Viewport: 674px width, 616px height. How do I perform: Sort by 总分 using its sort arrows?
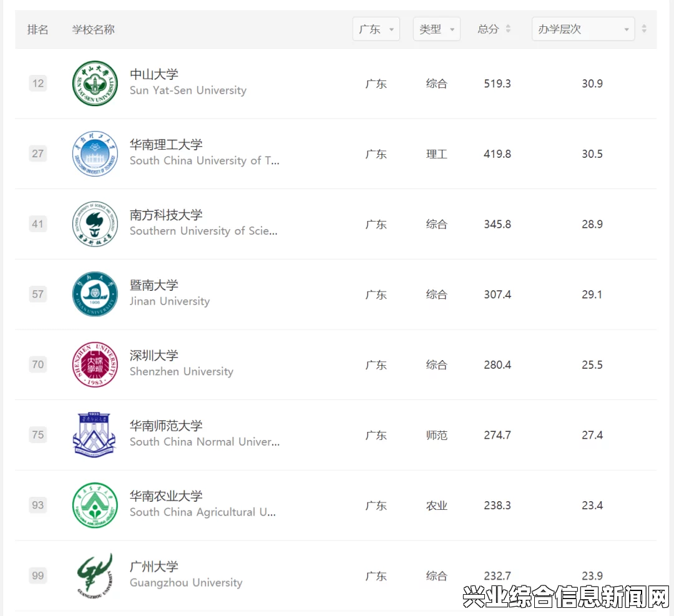point(508,29)
